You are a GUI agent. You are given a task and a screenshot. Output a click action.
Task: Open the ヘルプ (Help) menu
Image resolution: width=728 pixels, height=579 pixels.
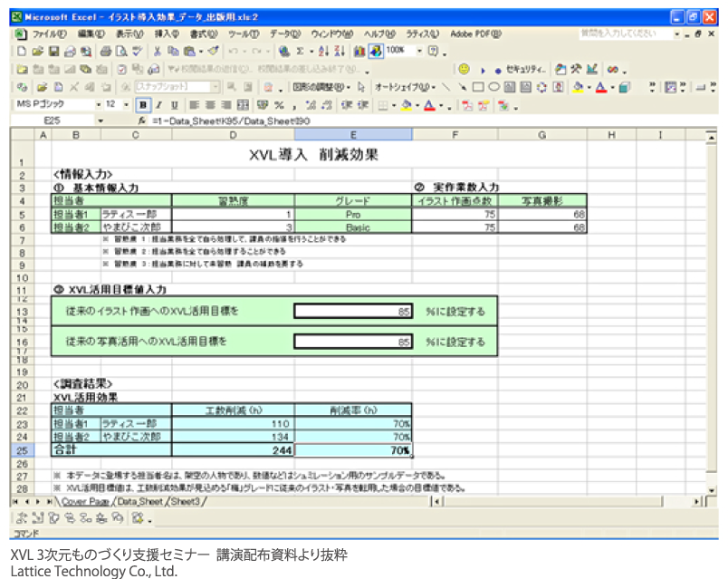[379, 34]
